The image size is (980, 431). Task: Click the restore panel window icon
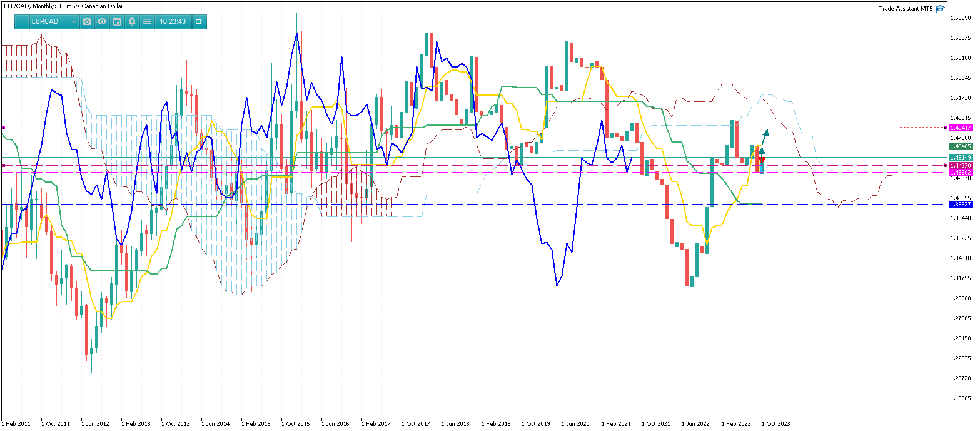[x=199, y=21]
